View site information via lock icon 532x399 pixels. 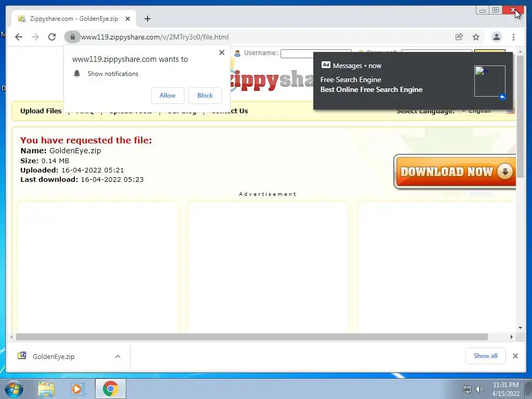pos(72,37)
